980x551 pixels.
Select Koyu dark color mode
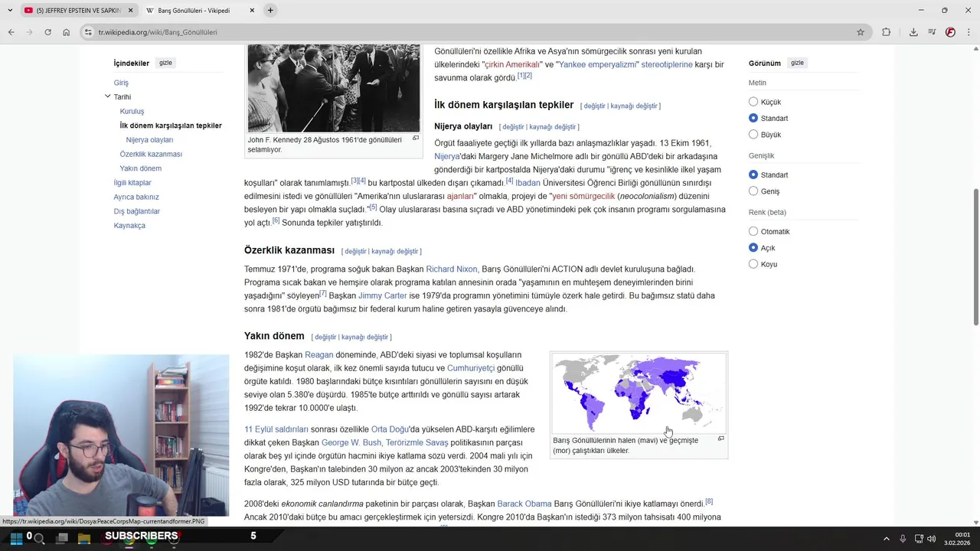753,264
